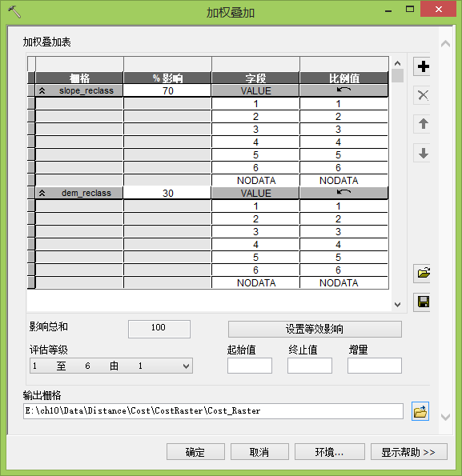The width and height of the screenshot is (462, 476).
Task: Click the table scrollbar up arrow
Action: click(x=397, y=63)
